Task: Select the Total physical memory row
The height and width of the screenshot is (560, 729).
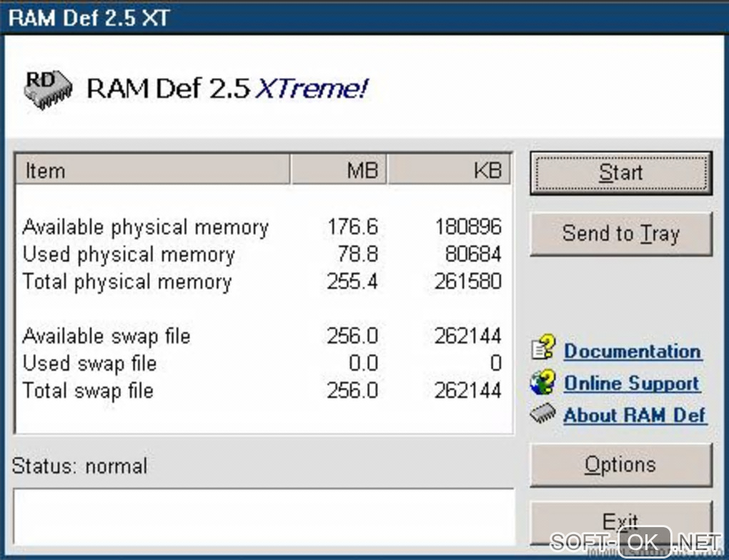Action: pos(263,281)
